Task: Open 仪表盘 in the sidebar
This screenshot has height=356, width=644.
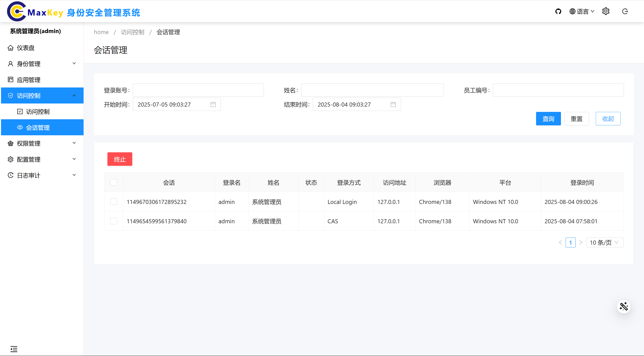Action: tap(25, 48)
